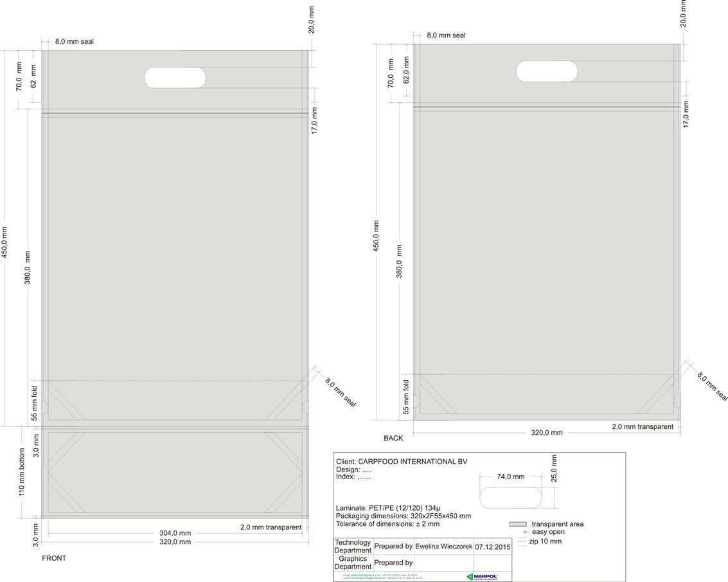Screen dimensions: 728x582
Task: Select the Packaging dimensions text line
Action: click(403, 516)
